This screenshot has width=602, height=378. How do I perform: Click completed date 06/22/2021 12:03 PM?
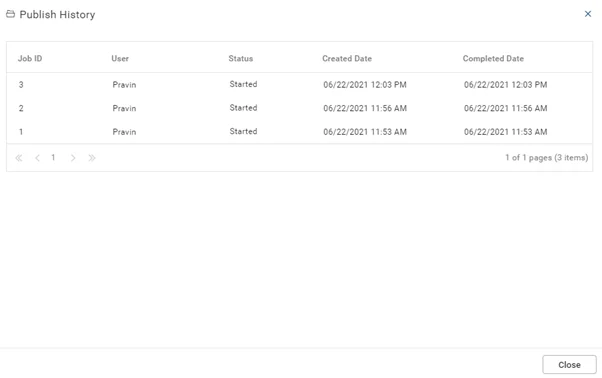coord(505,85)
